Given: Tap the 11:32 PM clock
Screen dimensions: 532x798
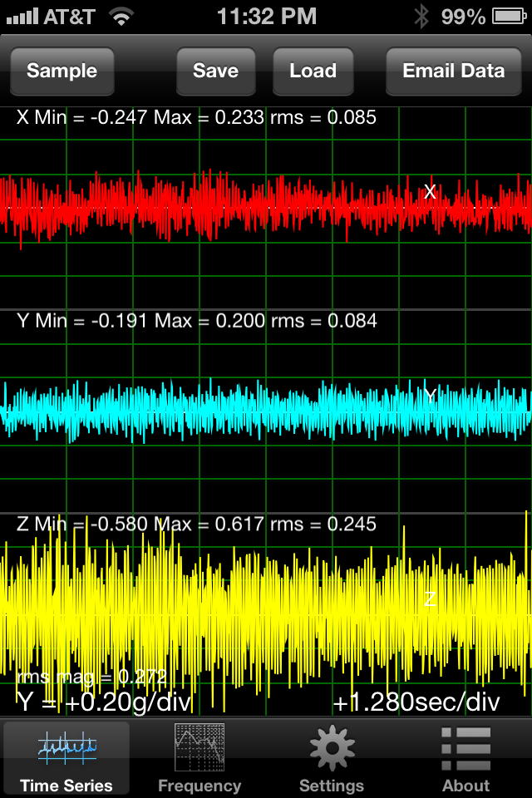Looking at the screenshot, I should click(x=266, y=16).
